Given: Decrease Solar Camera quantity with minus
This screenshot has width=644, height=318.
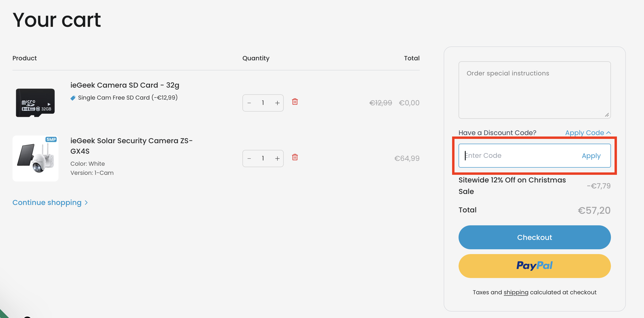Looking at the screenshot, I should pyautogui.click(x=249, y=158).
